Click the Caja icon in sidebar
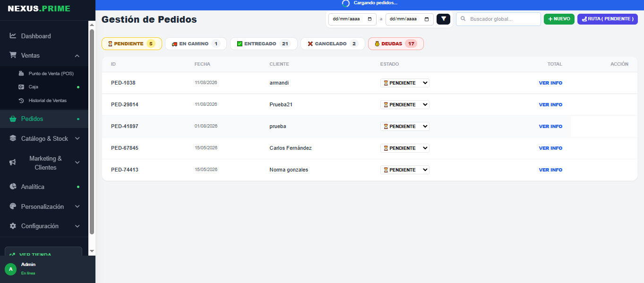Viewport: 644px width, 283px height. (21, 87)
